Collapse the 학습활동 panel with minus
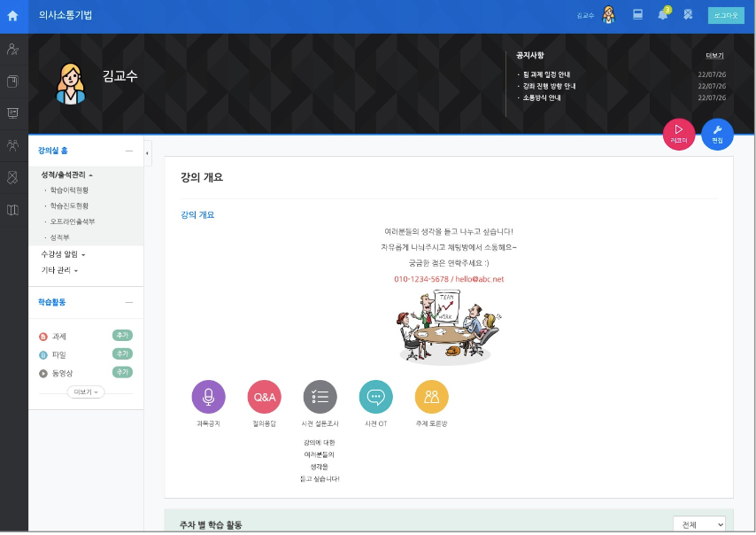The height and width of the screenshot is (535, 756). (128, 302)
